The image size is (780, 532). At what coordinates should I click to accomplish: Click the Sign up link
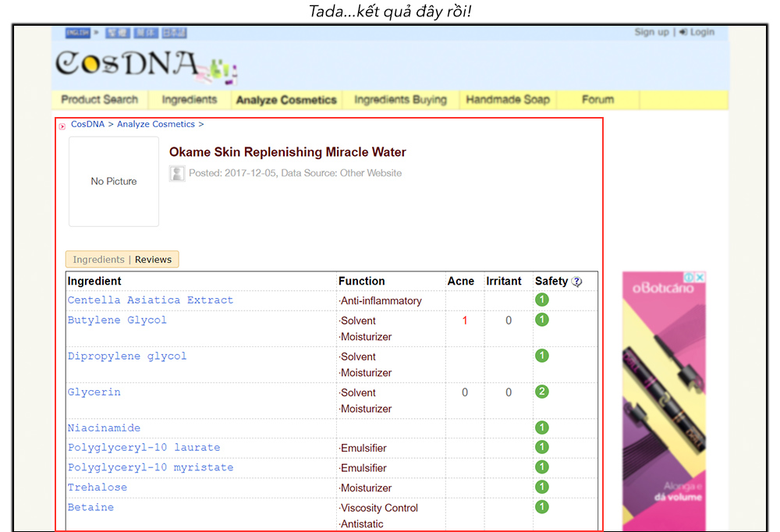click(x=651, y=32)
